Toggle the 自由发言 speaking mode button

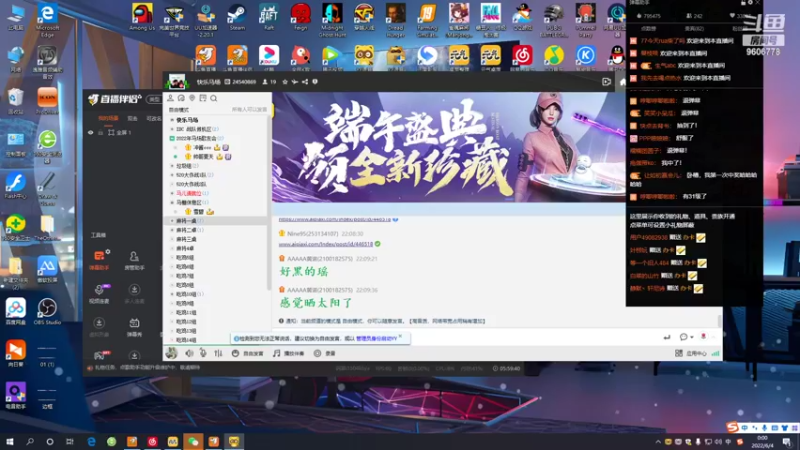coord(247,353)
